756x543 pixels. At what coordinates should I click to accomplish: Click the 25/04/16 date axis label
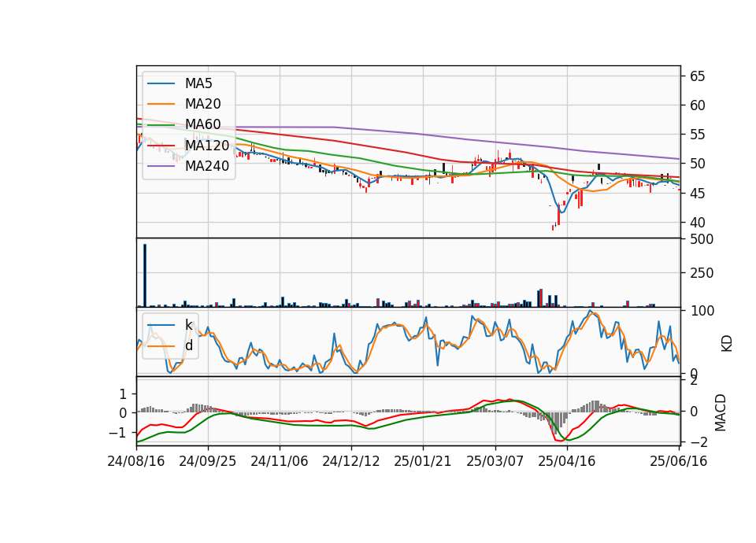click(566, 461)
